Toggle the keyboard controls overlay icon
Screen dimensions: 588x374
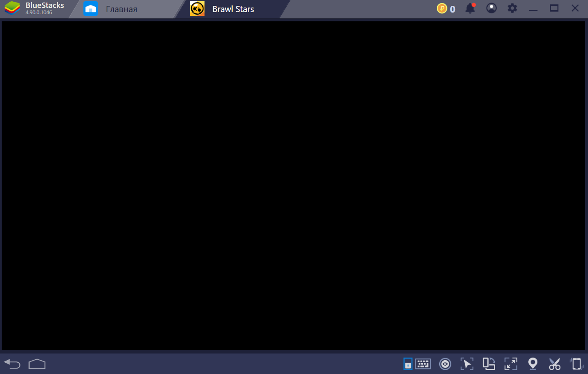pyautogui.click(x=408, y=364)
